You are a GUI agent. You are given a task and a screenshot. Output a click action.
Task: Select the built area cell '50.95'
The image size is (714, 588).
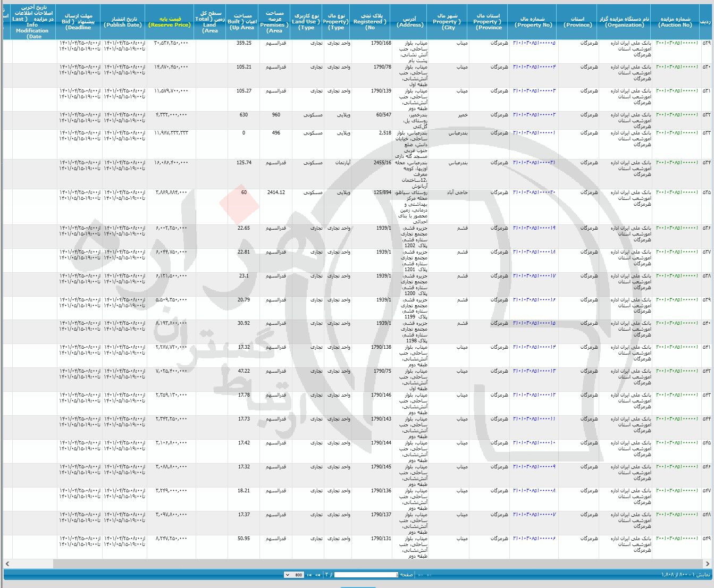tap(244, 539)
